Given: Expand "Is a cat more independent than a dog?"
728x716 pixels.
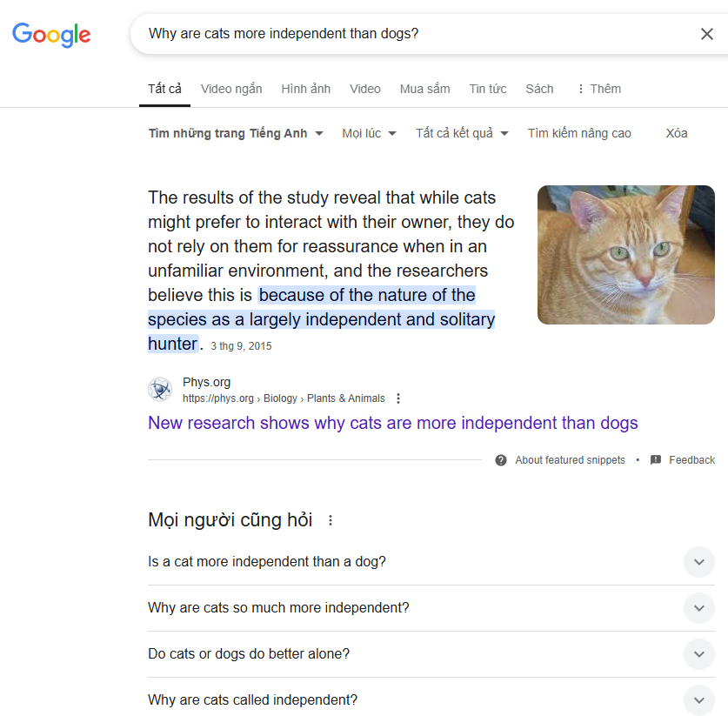Looking at the screenshot, I should tap(699, 562).
